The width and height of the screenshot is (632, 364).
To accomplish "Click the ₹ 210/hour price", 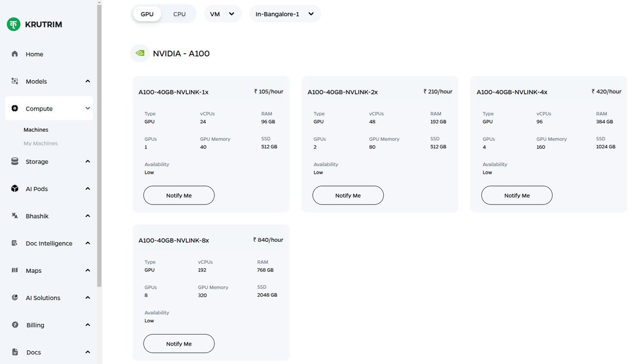I will pyautogui.click(x=438, y=91).
